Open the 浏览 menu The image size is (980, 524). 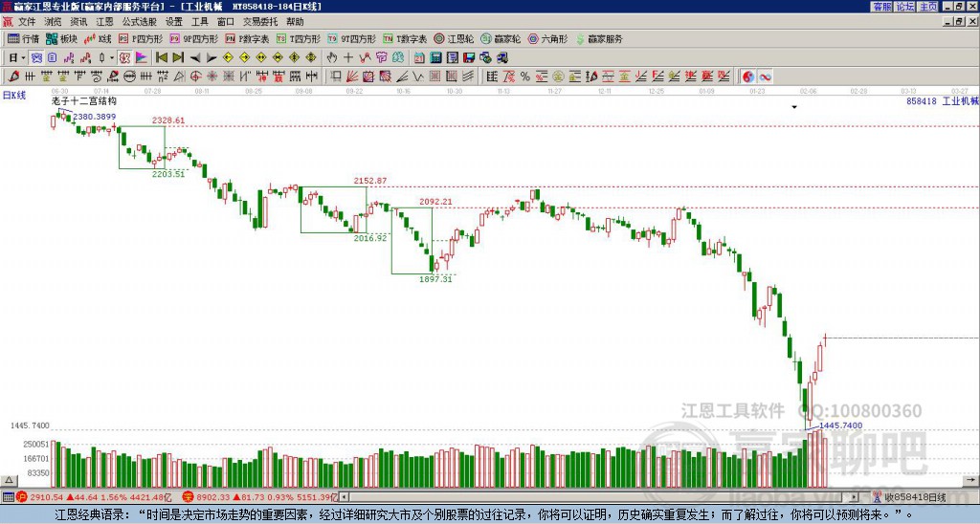53,22
